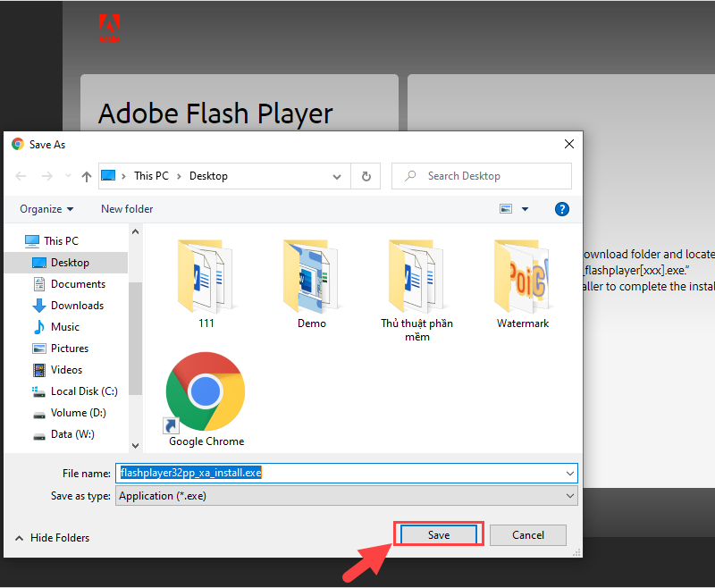Click the dropdown arrow beside the view icon

coord(525,208)
